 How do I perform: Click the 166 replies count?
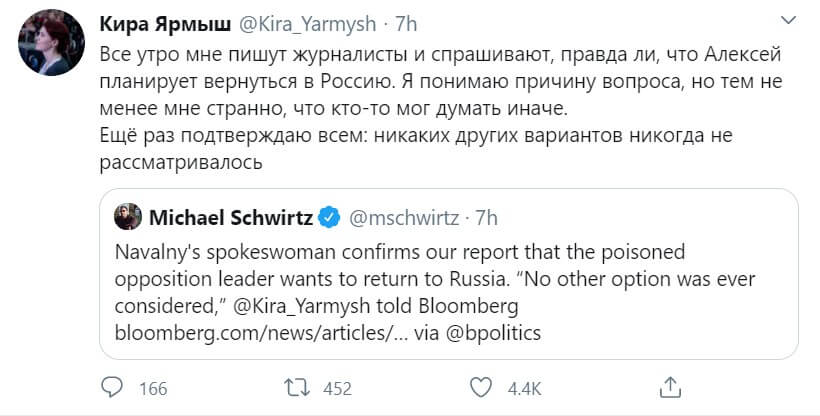click(x=152, y=388)
